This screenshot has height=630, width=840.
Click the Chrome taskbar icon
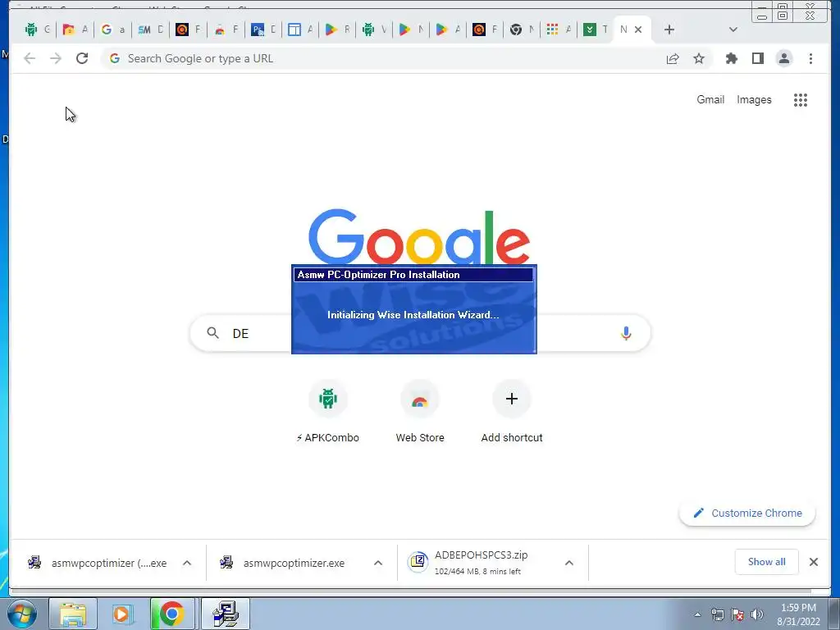click(171, 614)
